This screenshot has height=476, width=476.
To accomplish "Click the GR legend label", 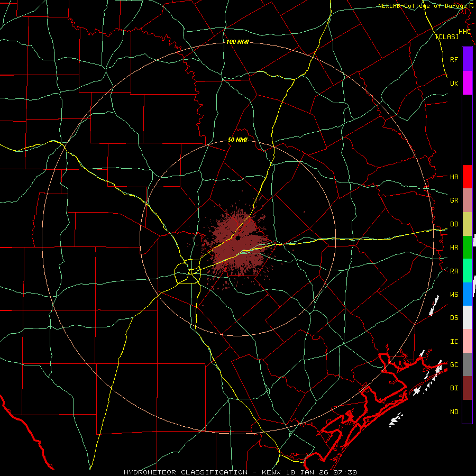I will [454, 200].
